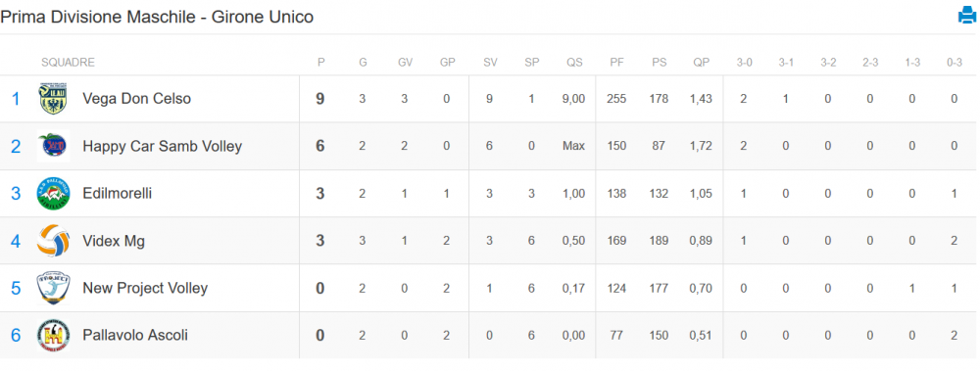
Task: Click the Videx Mg volleyball logo
Action: pos(53,241)
